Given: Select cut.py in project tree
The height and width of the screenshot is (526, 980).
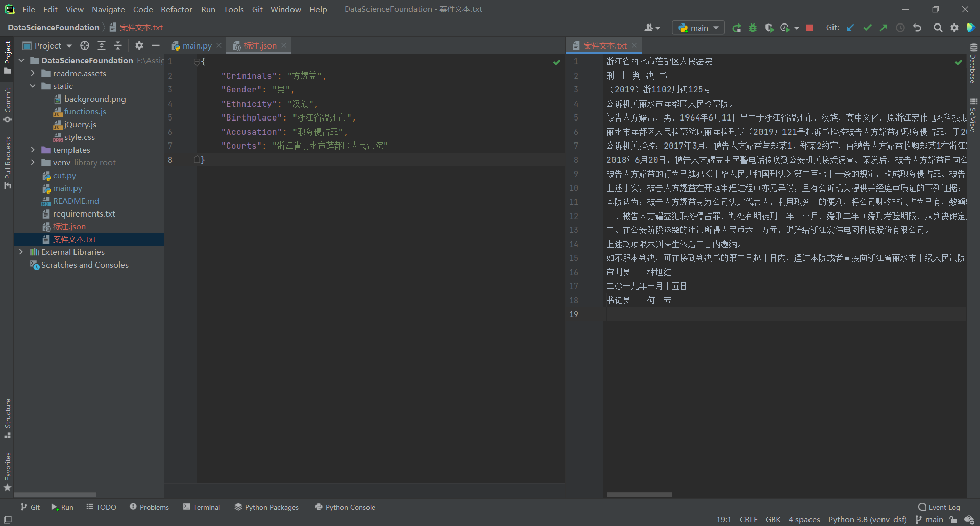Looking at the screenshot, I should [64, 175].
